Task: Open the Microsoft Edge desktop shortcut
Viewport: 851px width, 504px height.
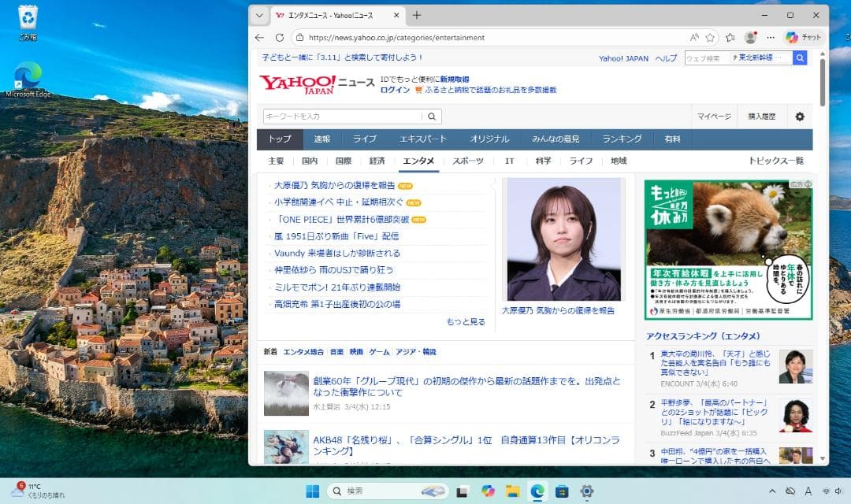Action: coord(28,80)
